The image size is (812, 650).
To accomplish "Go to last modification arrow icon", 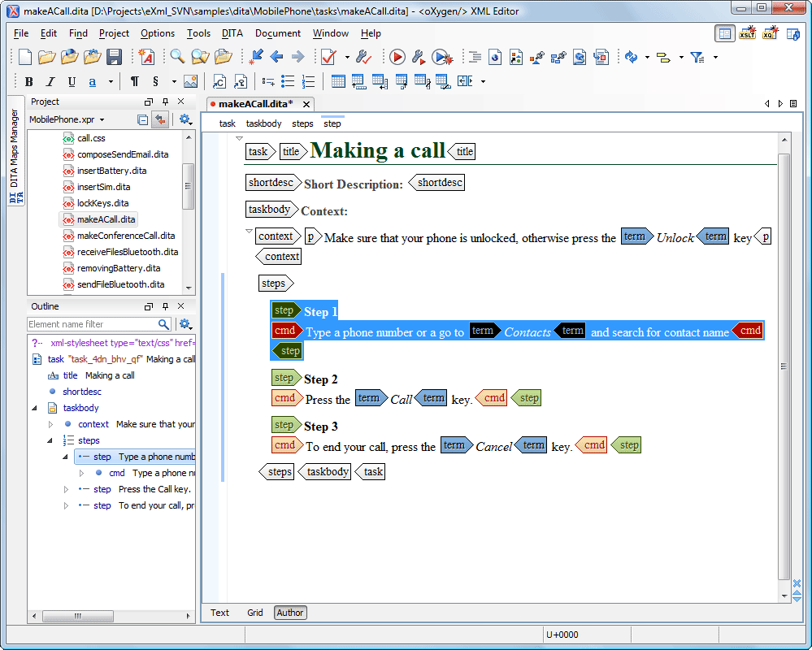I will pyautogui.click(x=256, y=56).
